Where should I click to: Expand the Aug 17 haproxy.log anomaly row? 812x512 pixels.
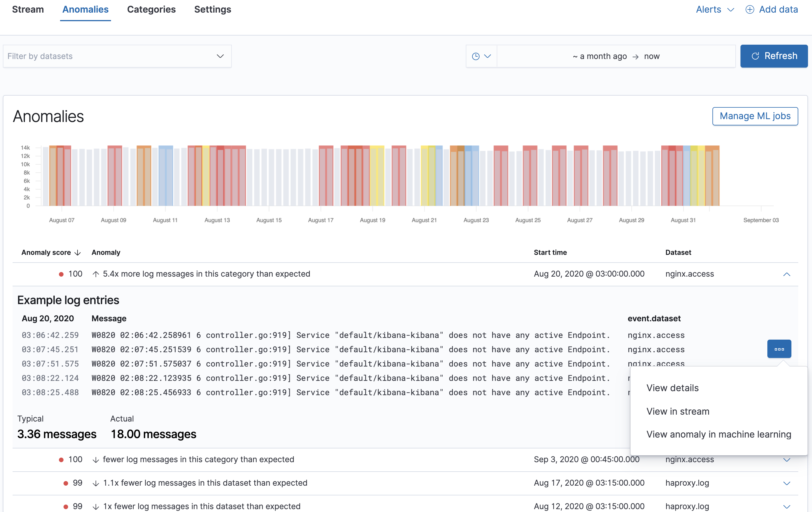[x=786, y=483]
